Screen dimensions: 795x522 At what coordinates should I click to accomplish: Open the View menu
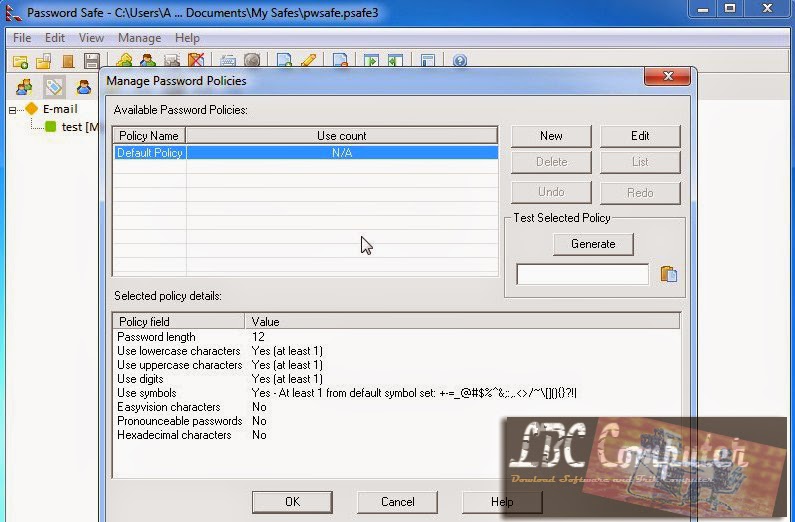[x=91, y=38]
